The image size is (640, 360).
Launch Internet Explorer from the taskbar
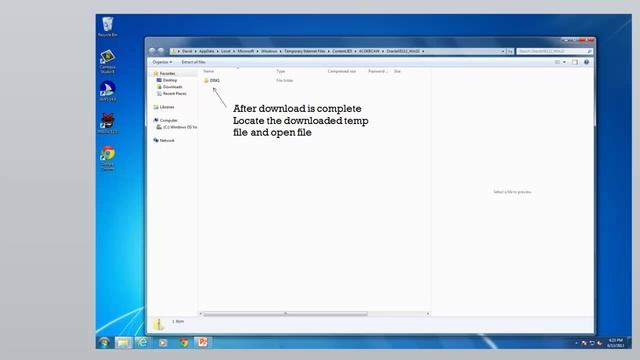[x=143, y=342]
